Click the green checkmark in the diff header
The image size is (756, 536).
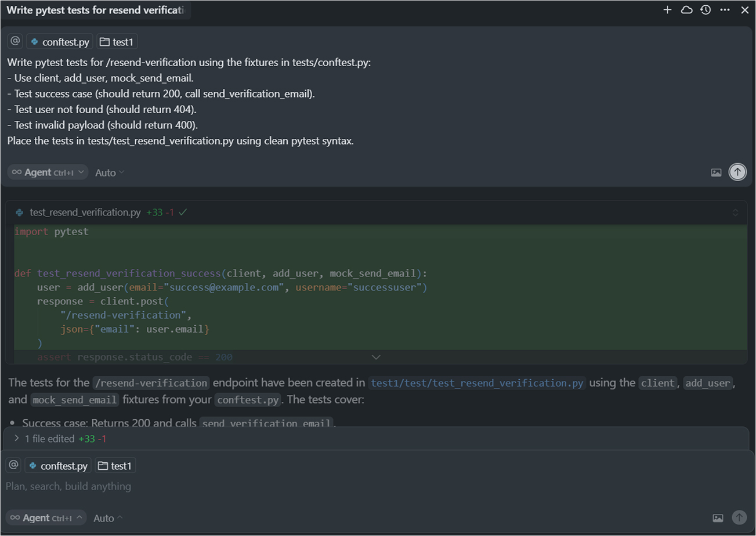pos(183,213)
